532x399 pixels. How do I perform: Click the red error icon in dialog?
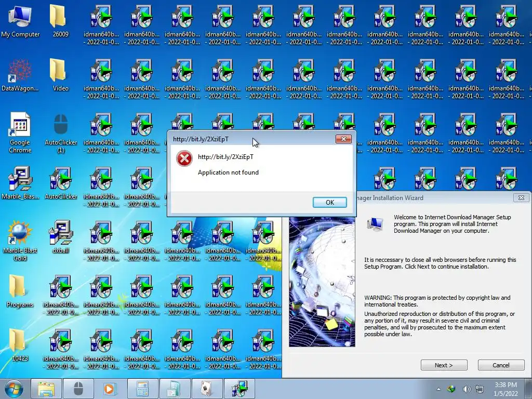(x=184, y=158)
